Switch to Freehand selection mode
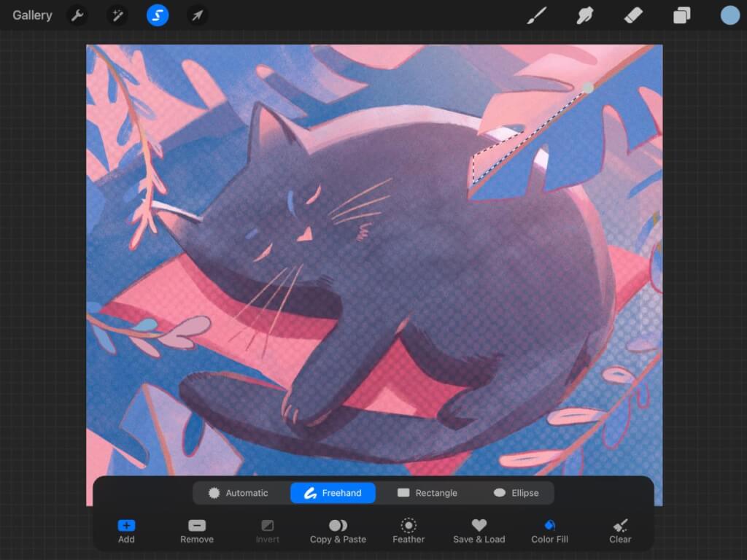This screenshot has height=560, width=747. click(333, 493)
